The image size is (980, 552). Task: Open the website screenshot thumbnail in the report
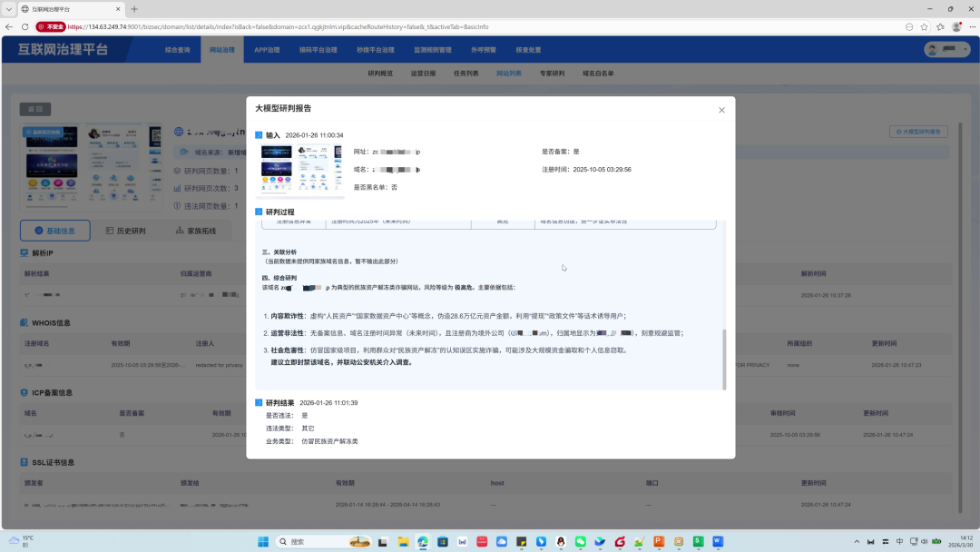[300, 170]
